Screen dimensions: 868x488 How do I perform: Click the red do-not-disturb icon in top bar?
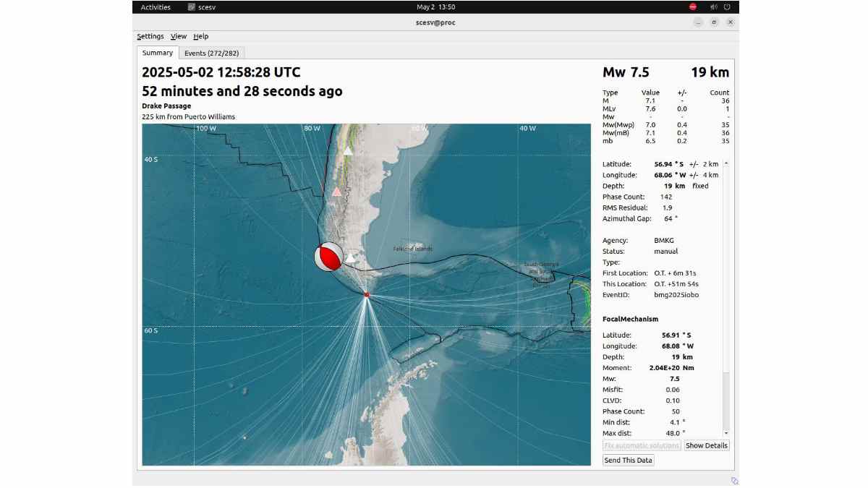click(692, 7)
